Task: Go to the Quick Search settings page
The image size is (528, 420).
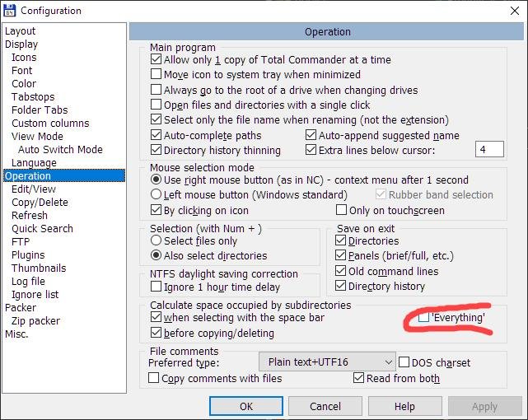Action: (x=42, y=229)
